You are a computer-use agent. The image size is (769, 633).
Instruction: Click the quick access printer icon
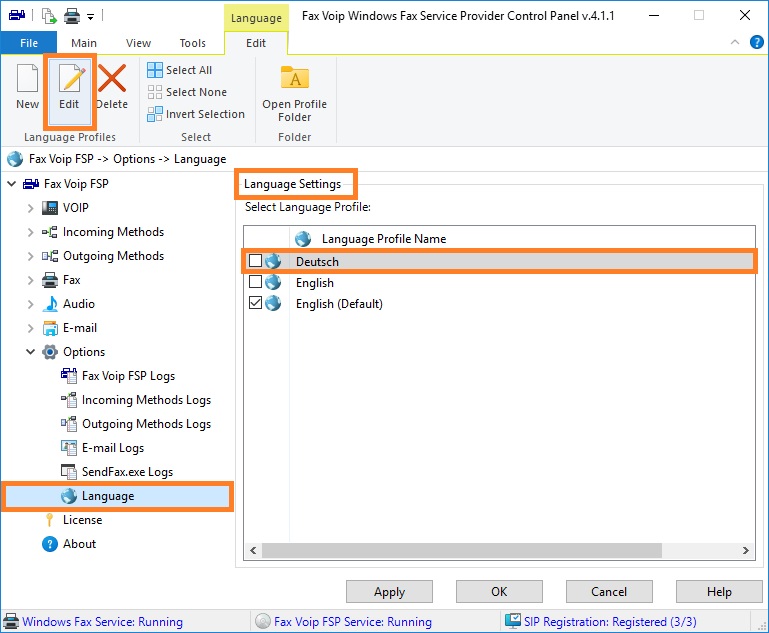coord(72,16)
